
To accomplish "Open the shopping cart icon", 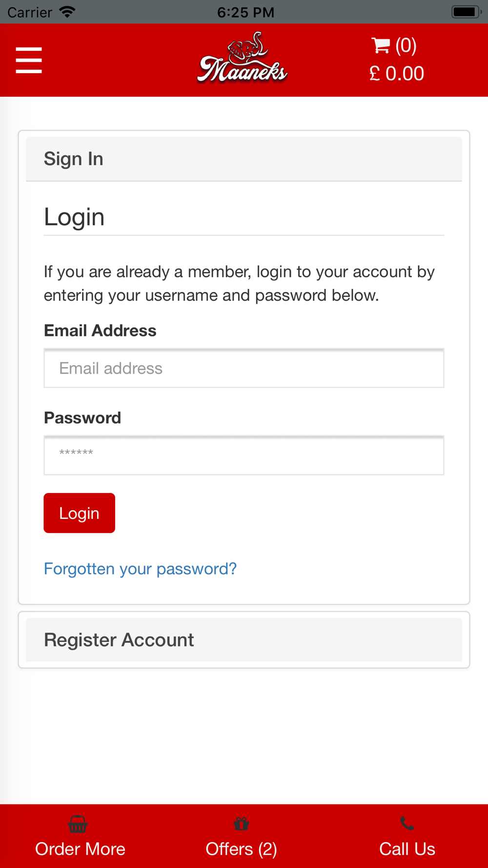I will (381, 45).
